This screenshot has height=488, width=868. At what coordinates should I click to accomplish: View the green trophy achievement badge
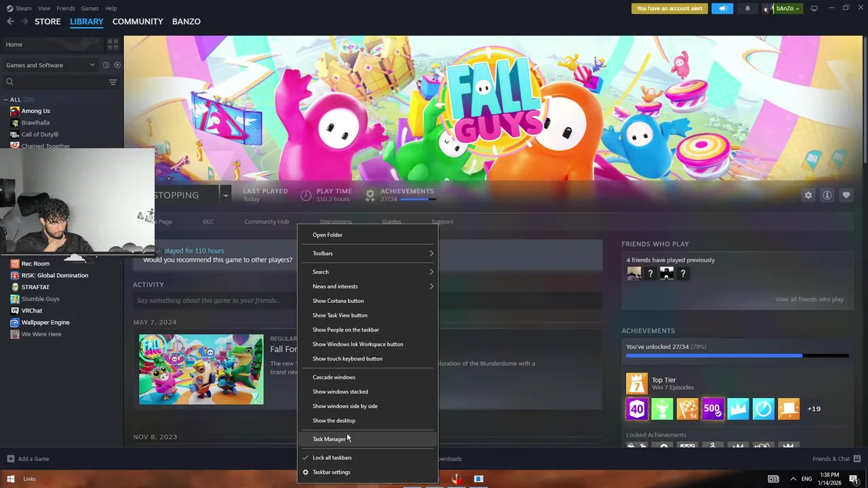click(662, 409)
